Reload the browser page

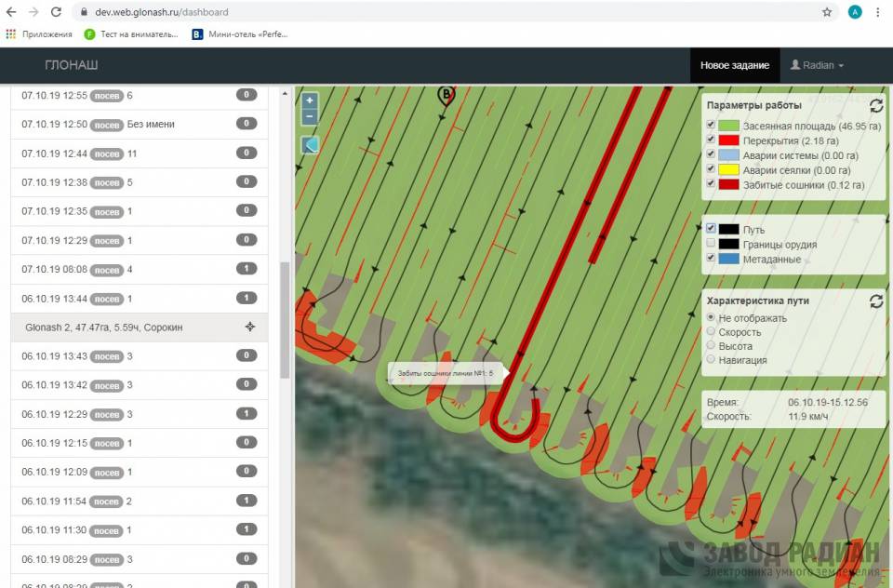click(x=56, y=12)
